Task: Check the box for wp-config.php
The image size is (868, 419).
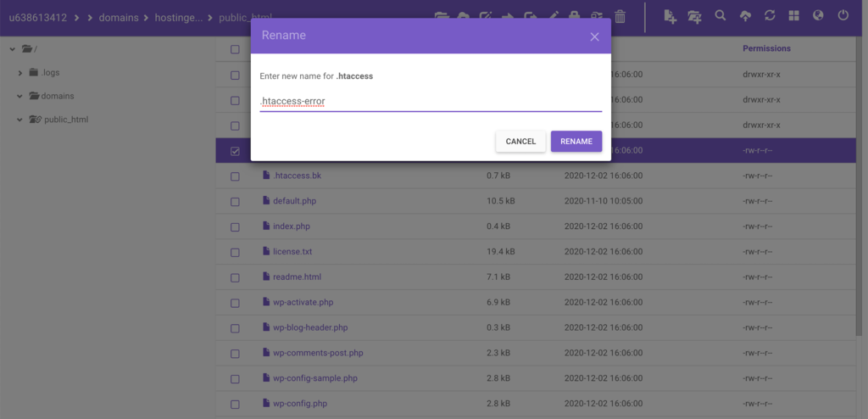Action: pyautogui.click(x=235, y=405)
